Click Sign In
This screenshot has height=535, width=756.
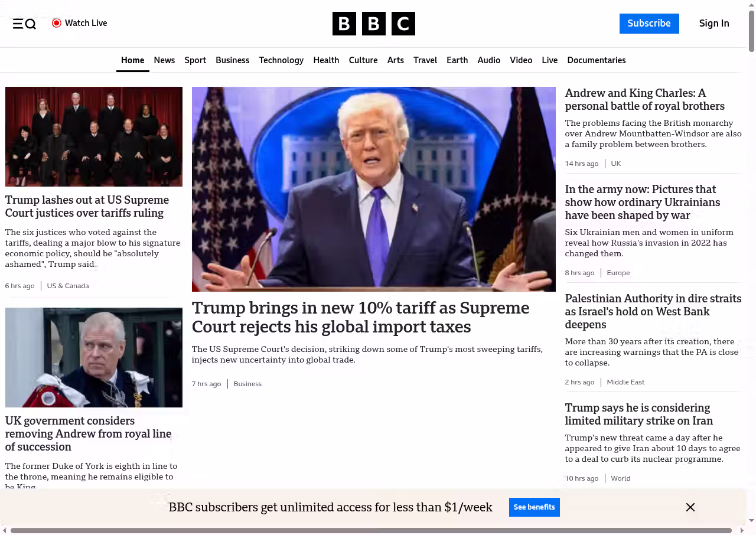[x=713, y=24]
